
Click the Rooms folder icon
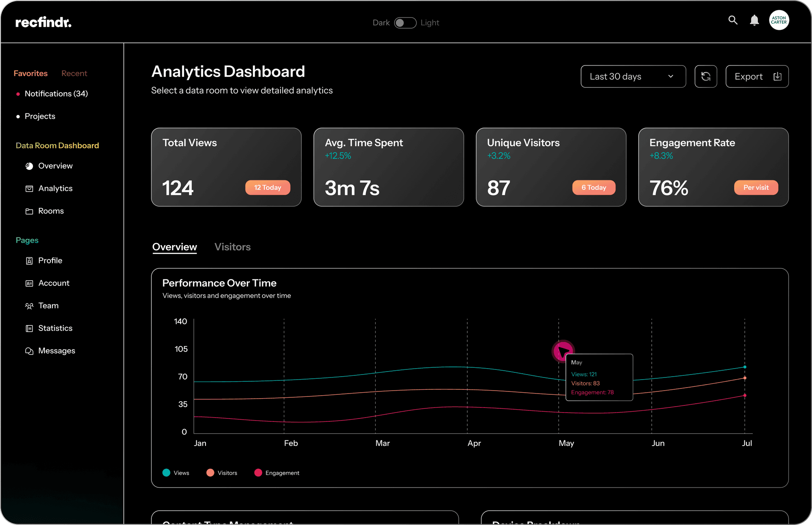click(x=29, y=211)
